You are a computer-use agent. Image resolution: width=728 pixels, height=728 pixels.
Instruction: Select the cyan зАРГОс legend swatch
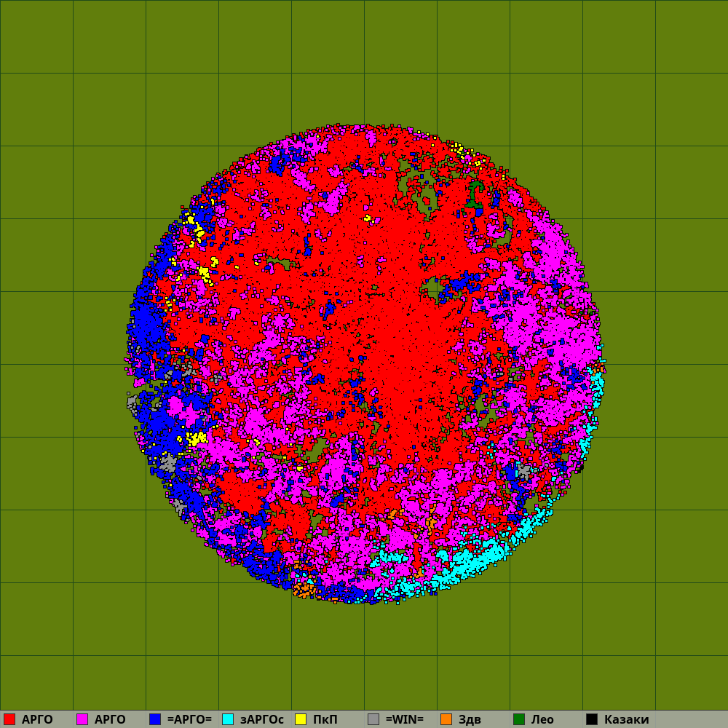click(228, 719)
